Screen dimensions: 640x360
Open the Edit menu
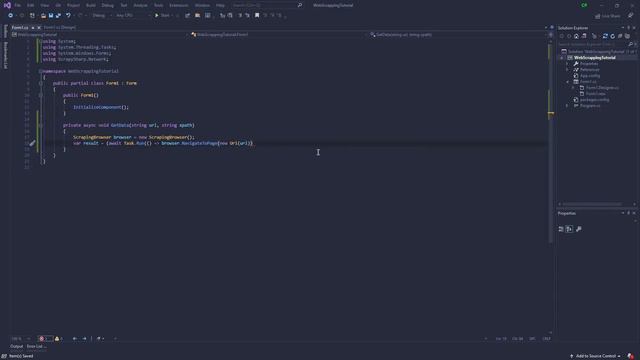[31, 5]
